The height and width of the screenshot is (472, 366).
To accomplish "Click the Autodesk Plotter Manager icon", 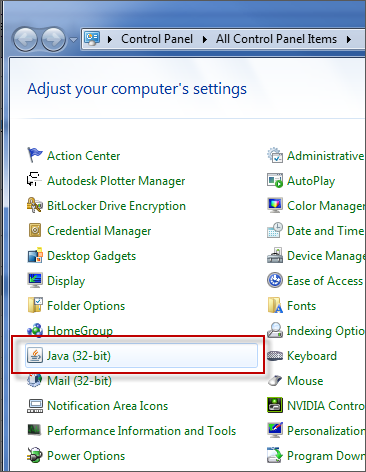I will (x=35, y=180).
